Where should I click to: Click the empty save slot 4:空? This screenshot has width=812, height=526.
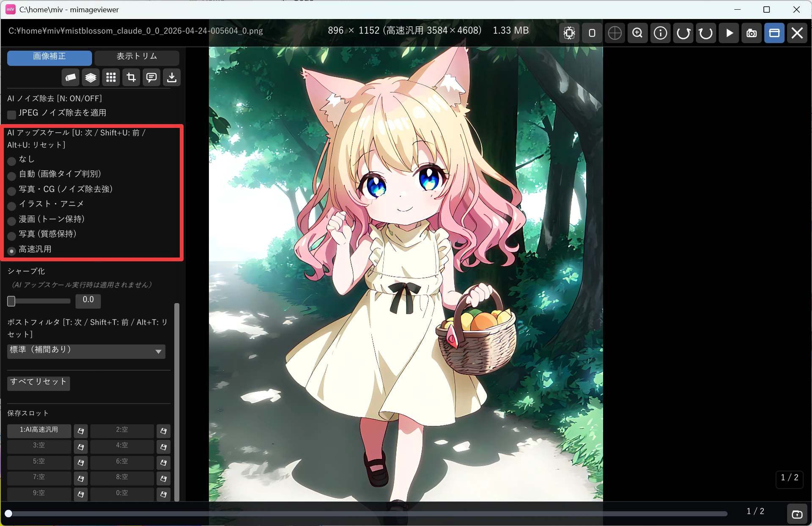coord(122,446)
